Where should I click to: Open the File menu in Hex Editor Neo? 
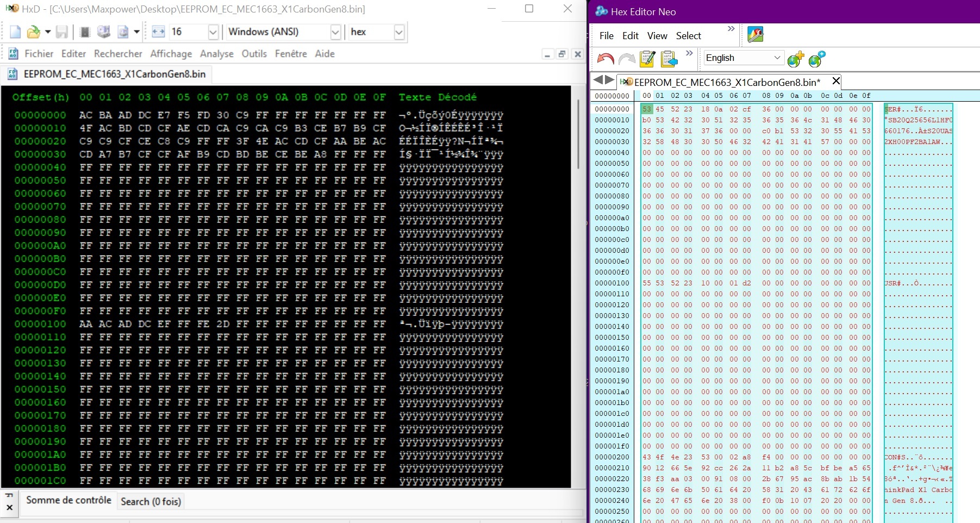607,36
